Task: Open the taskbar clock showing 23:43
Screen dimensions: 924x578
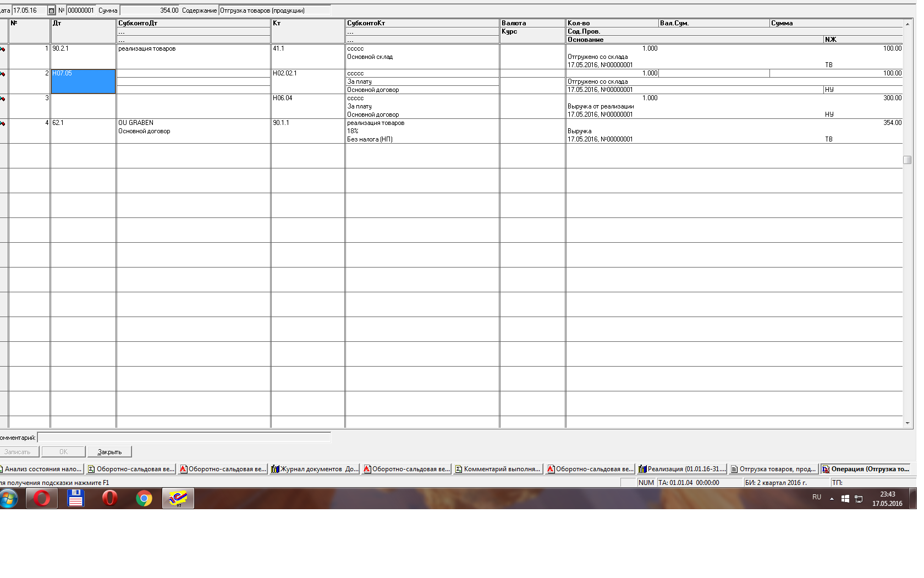Action: click(x=887, y=499)
